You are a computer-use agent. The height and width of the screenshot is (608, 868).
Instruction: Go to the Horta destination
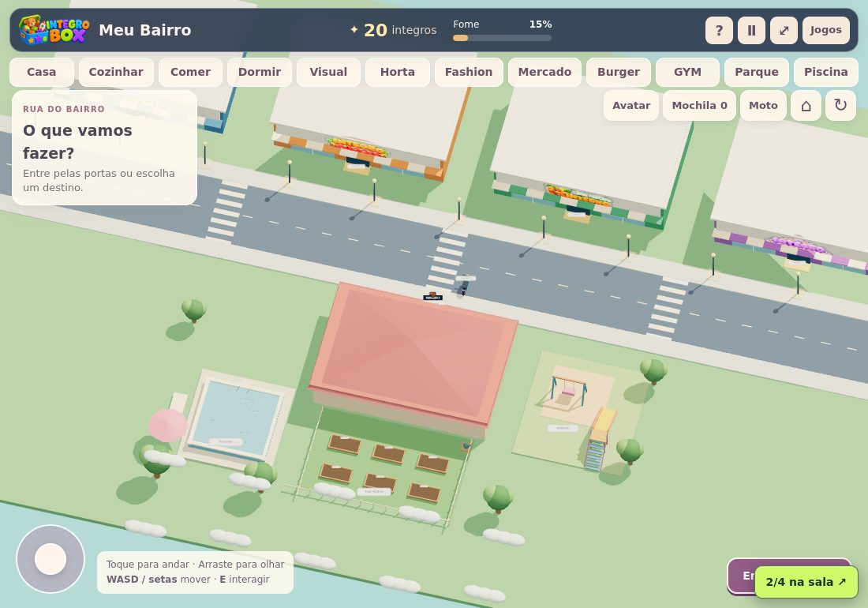coord(398,72)
